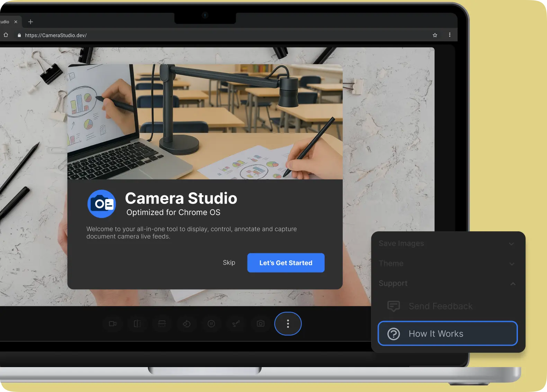Click the "Optimized for Chrome OS" subtitle
Viewport: 547px width, 392px height.
coord(173,212)
